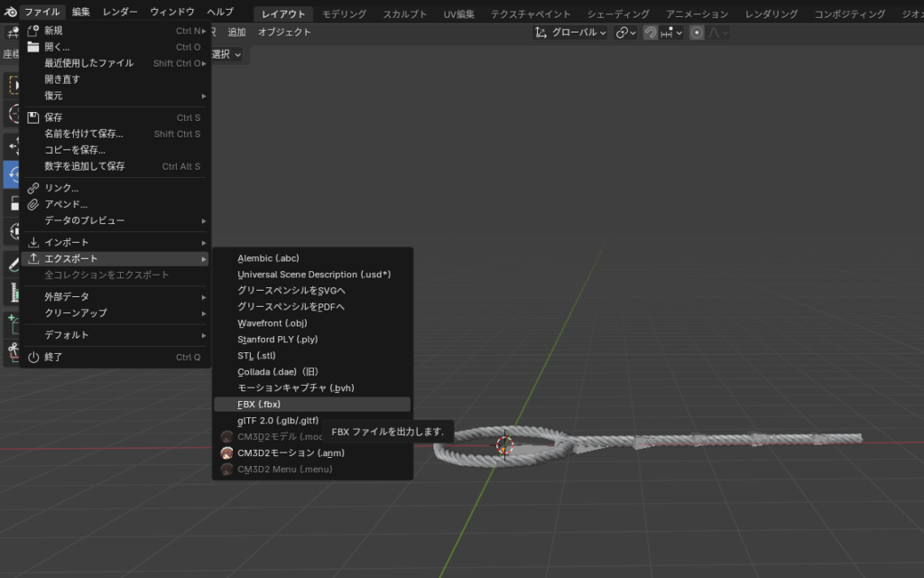Image resolution: width=924 pixels, height=578 pixels.
Task: Open the シェーディング workspace tab
Action: [617, 14]
